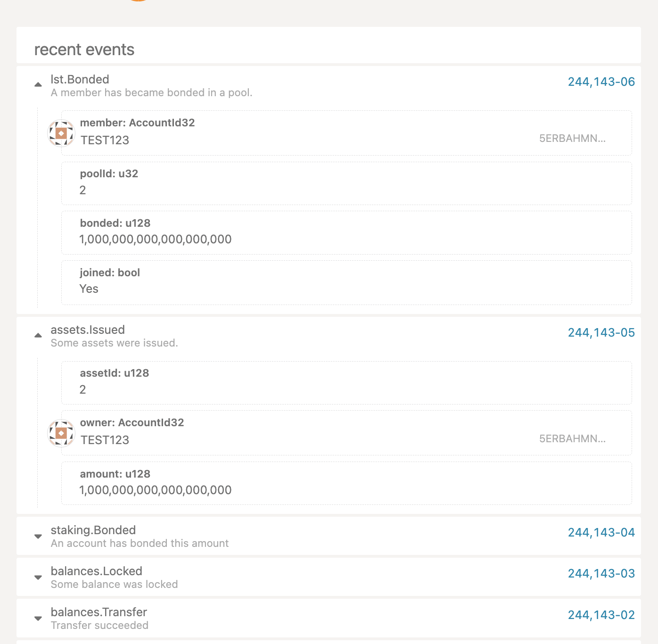This screenshot has height=644, width=658.
Task: Open block link 244,143-02 for balances.Transfer
Action: coord(601,615)
